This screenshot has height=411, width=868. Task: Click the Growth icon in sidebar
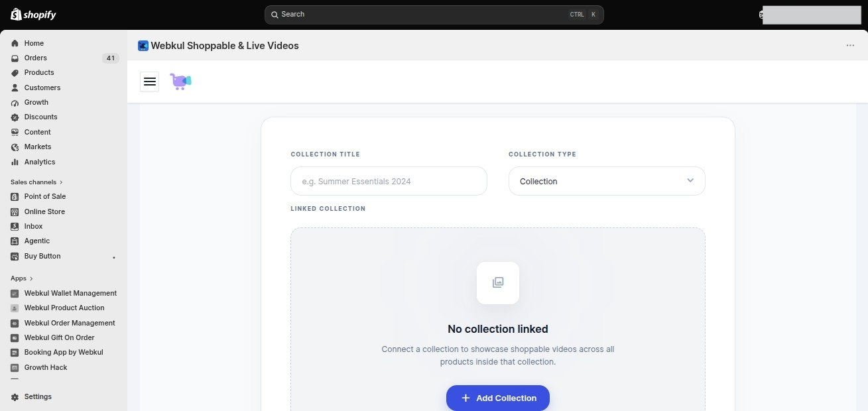(x=15, y=103)
